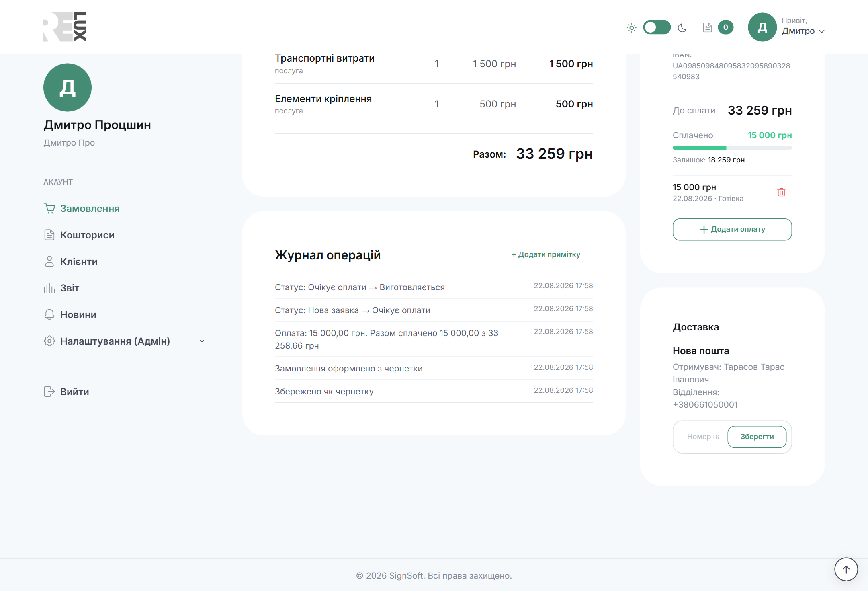Viewport: 868px width, 591px height.
Task: Toggle the dark theme switch
Action: pos(657,27)
